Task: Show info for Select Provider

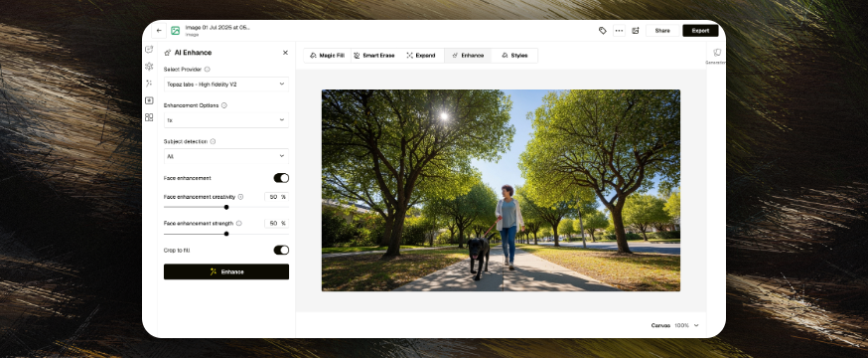Action: [x=207, y=70]
